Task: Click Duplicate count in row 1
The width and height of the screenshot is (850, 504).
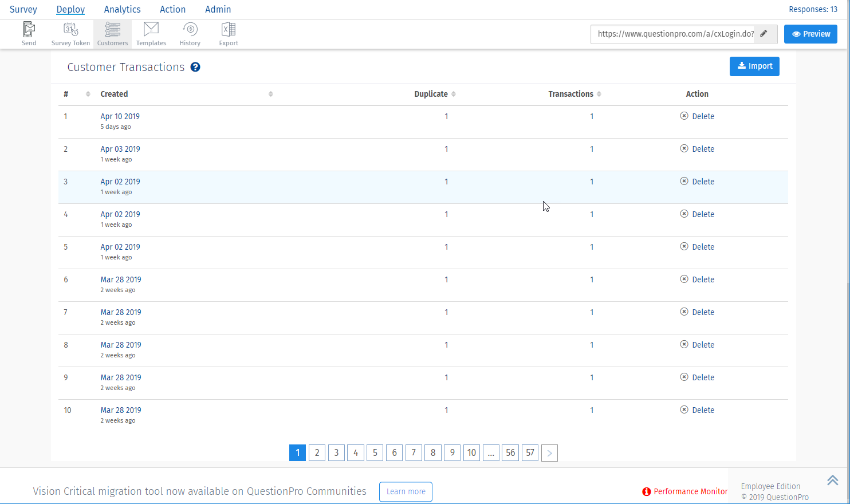Action: click(446, 116)
